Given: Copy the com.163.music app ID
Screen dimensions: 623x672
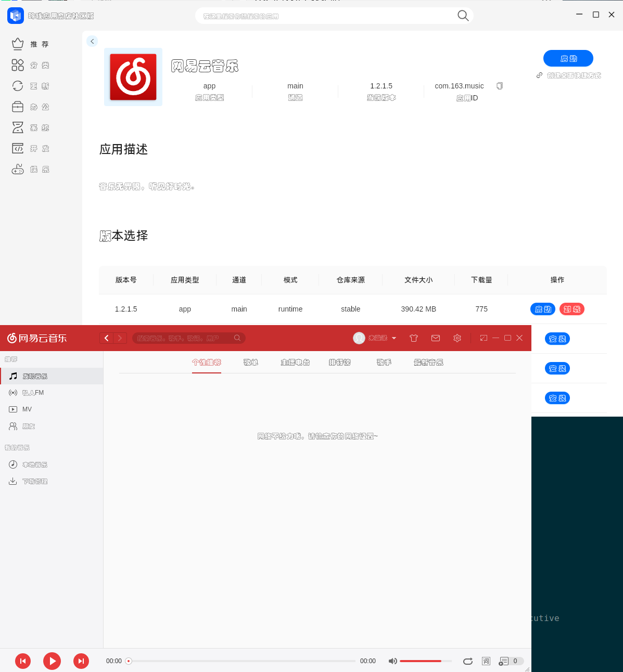Looking at the screenshot, I should (x=500, y=86).
